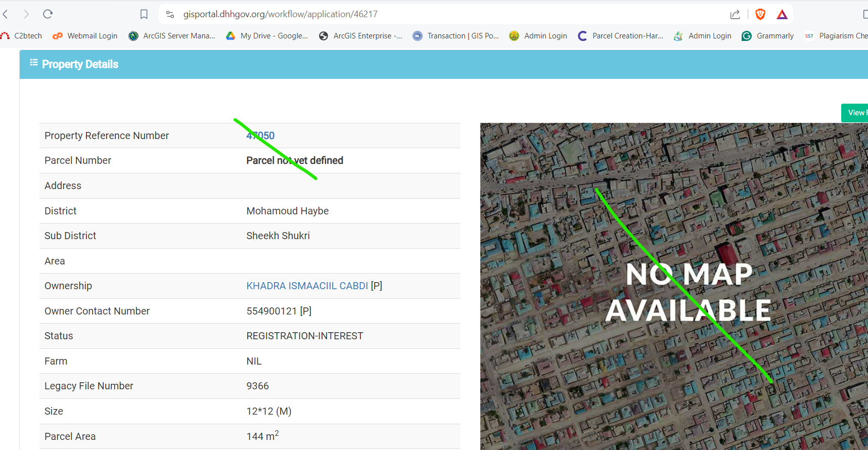Viewport: 868px width, 450px height.
Task: Open Admin Login bookmark beside Grammarly
Action: tap(703, 36)
